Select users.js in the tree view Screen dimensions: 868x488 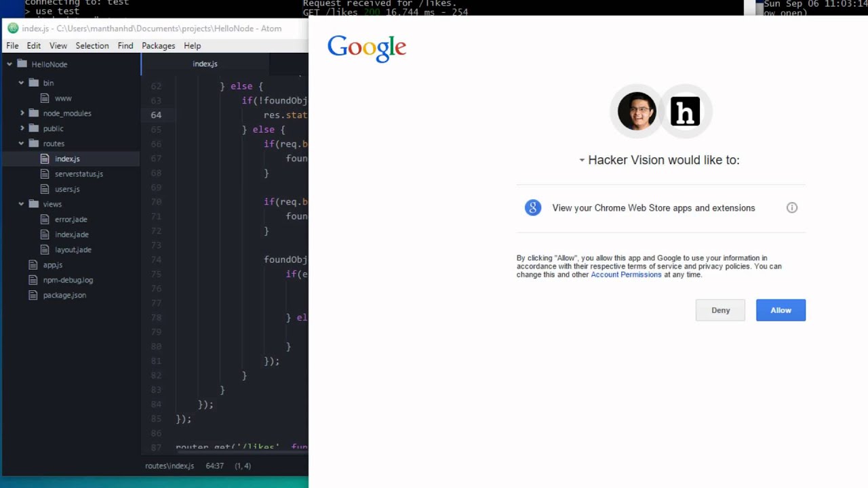click(x=67, y=189)
